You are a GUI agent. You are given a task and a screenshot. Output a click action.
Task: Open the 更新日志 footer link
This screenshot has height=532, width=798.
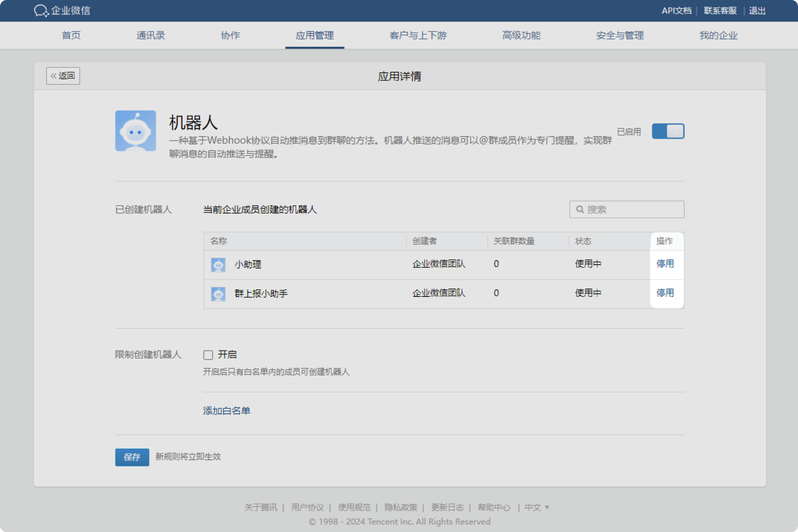pos(447,508)
